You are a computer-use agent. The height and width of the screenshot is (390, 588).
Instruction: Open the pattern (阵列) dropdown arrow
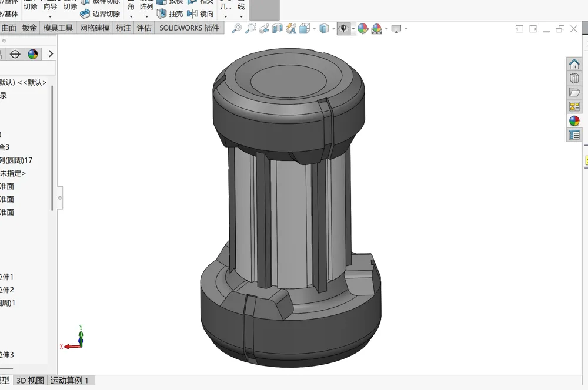pyautogui.click(x=146, y=16)
